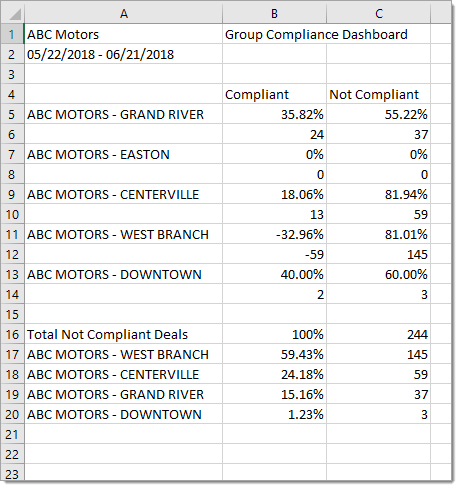This screenshot has height=488, width=459.
Task: Select column B header
Action: click(x=274, y=14)
